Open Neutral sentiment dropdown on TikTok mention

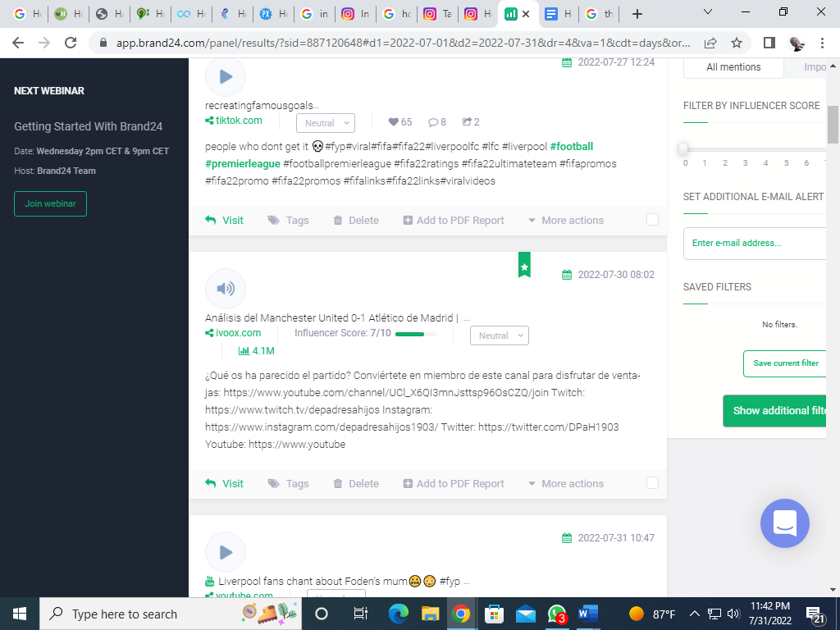click(x=326, y=123)
